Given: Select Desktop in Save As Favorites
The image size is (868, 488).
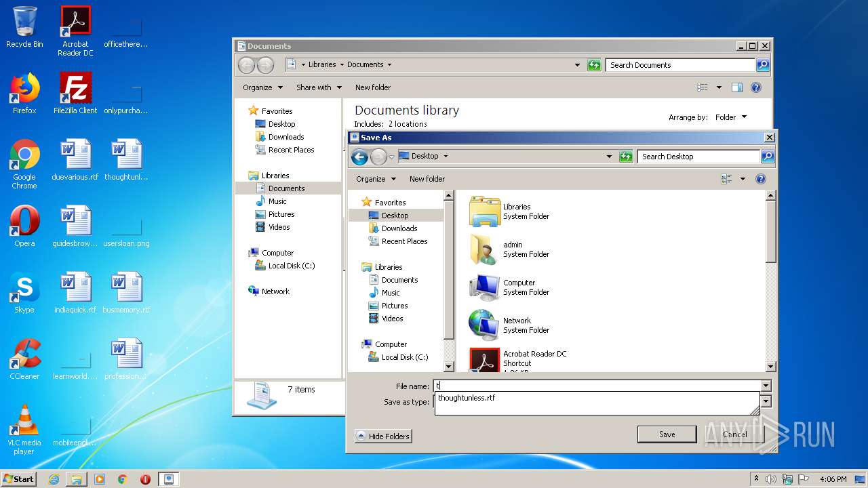Looking at the screenshot, I should coord(395,216).
